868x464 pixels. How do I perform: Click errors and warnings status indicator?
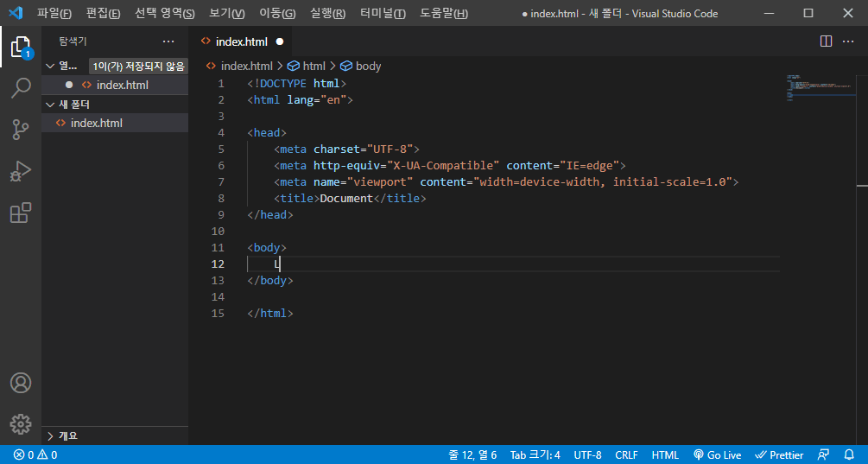[35, 455]
